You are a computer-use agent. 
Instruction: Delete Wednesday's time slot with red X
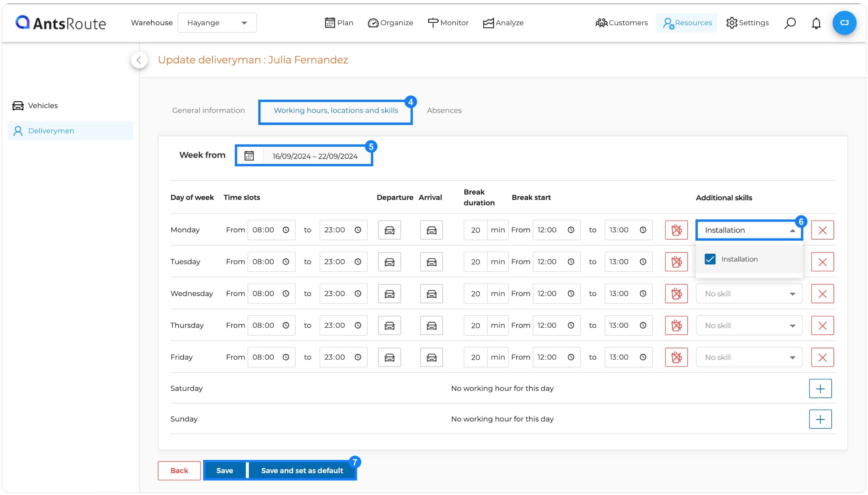(823, 294)
